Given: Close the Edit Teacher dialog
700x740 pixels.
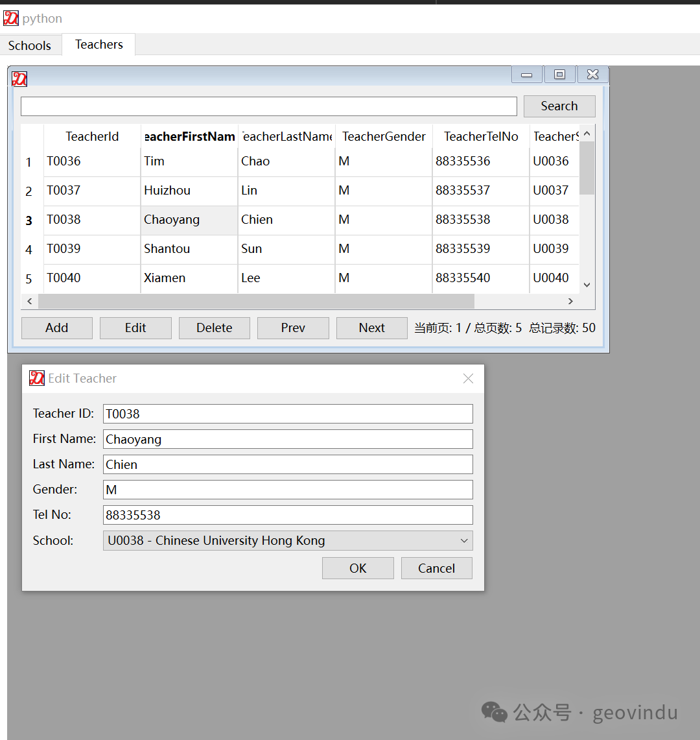Looking at the screenshot, I should pos(468,379).
